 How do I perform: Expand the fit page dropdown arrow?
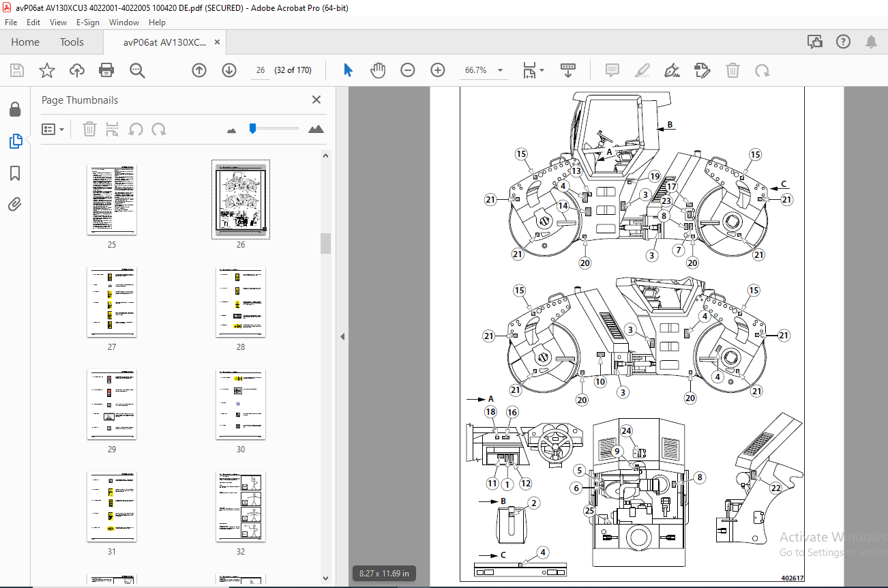542,70
